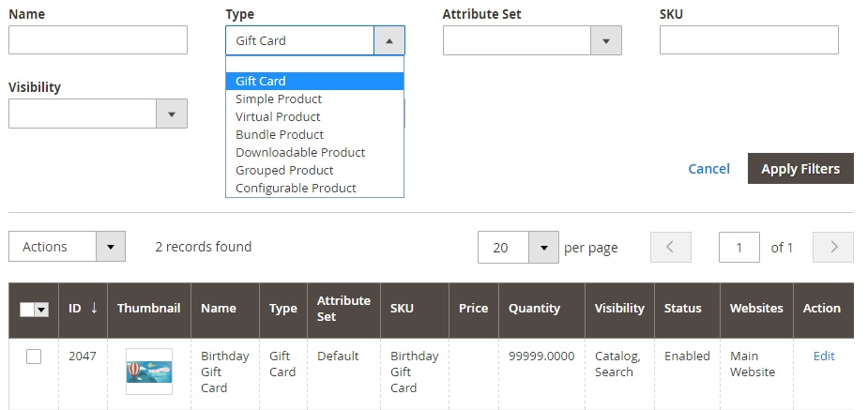Toggle the select-all header checkbox
This screenshot has height=410, width=868.
point(26,309)
